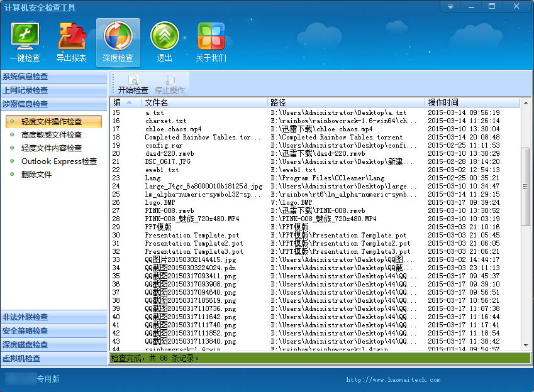Screen dimensions: 534x392
Task: Select the 深度检查 deep check icon
Action: pos(118,43)
